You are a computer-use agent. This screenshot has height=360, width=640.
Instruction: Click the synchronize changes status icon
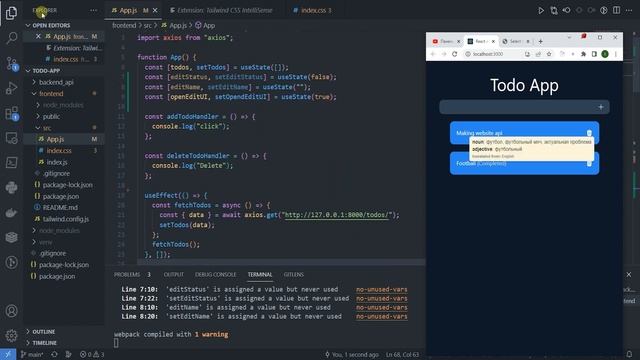click(54, 354)
